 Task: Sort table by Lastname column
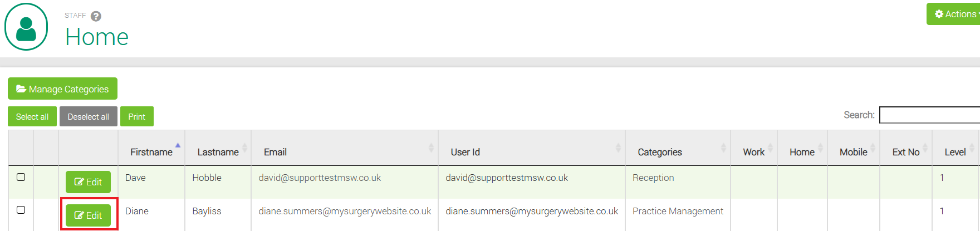[218, 152]
